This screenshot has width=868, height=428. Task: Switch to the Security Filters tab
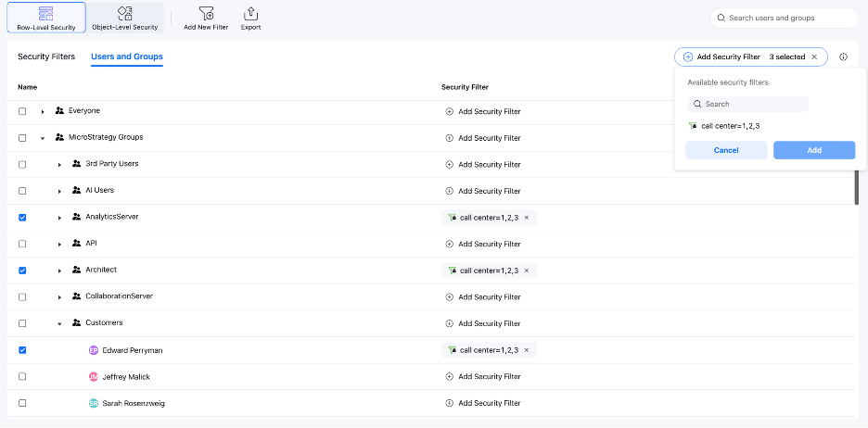[x=46, y=57]
